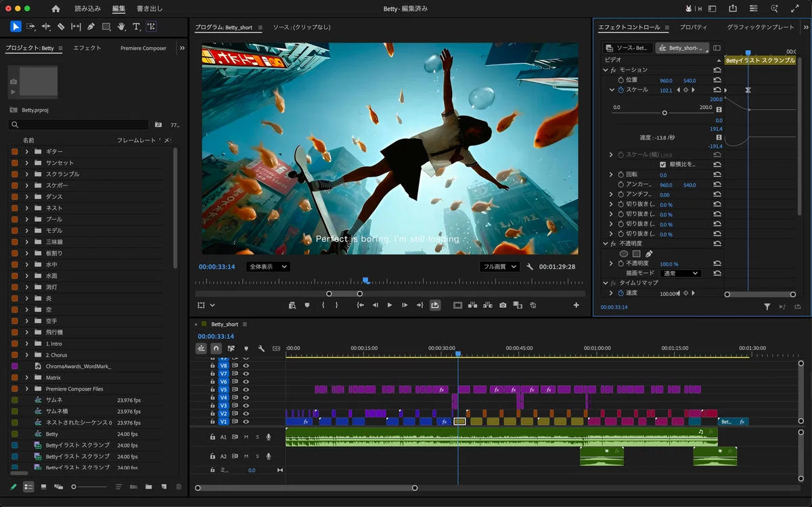Open program monitor settings wrench

[530, 267]
